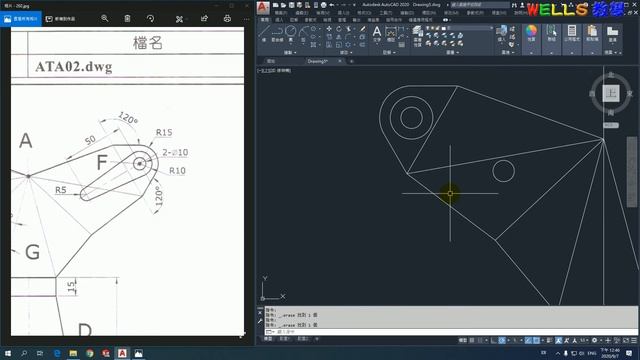Click the ViewCube top face
The image size is (640, 360).
[611, 93]
